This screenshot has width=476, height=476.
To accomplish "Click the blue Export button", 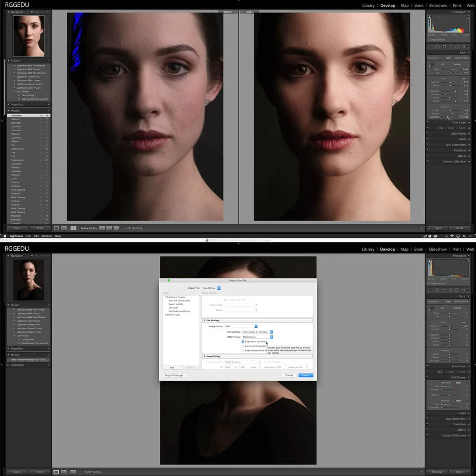I will tap(305, 375).
